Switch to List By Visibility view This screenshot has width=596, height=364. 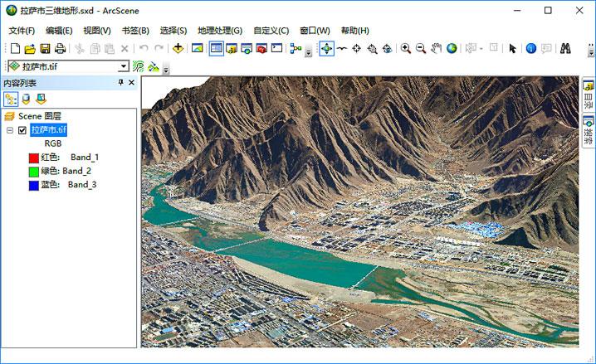[41, 99]
